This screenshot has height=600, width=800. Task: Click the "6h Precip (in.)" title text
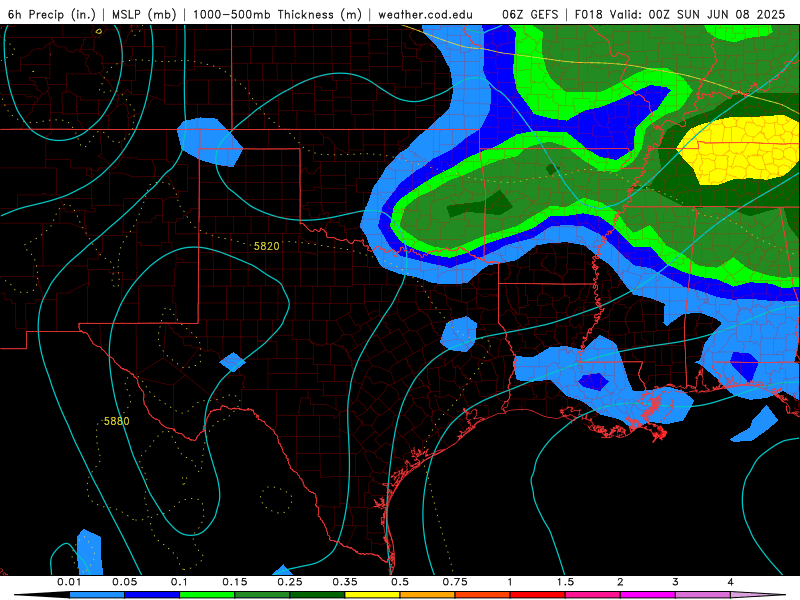52,14
